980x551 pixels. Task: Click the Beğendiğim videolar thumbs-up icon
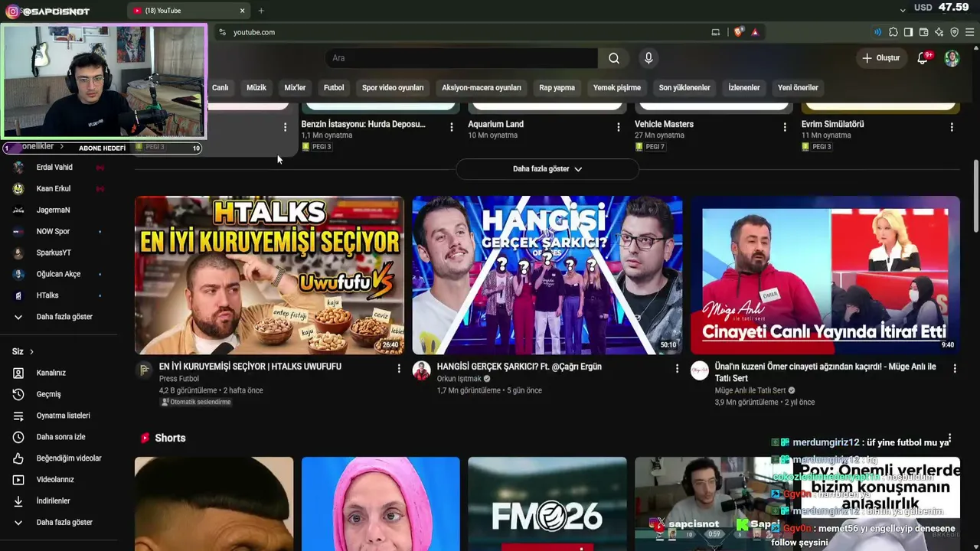18,458
